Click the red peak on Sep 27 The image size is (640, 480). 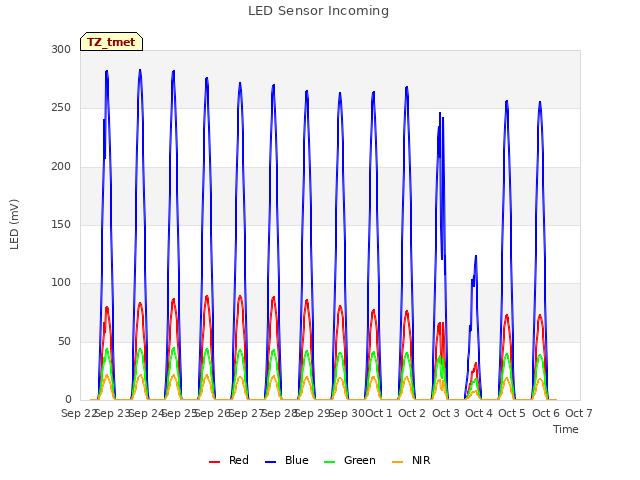(240, 296)
